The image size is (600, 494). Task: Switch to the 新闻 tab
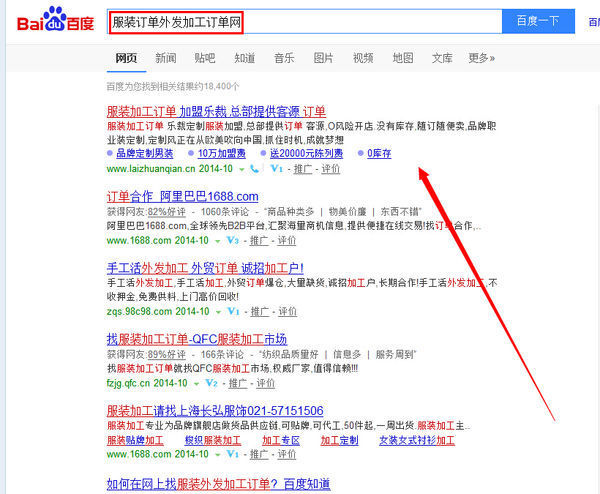(166, 59)
